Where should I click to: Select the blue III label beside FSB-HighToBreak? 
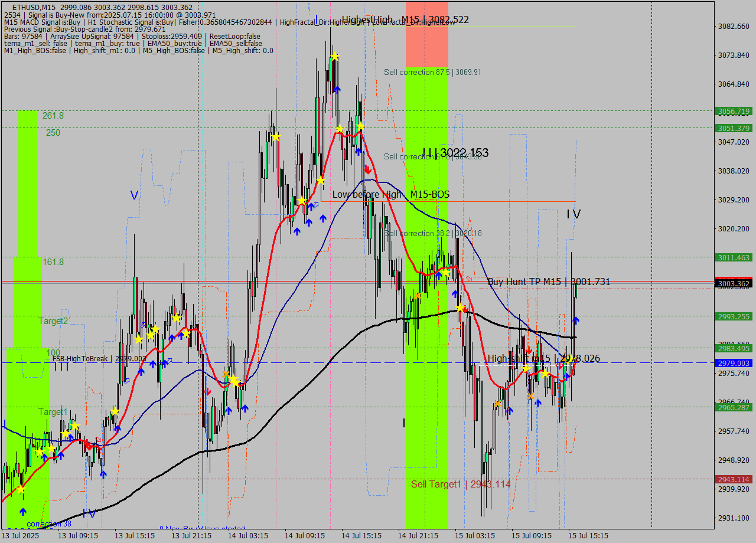click(61, 367)
